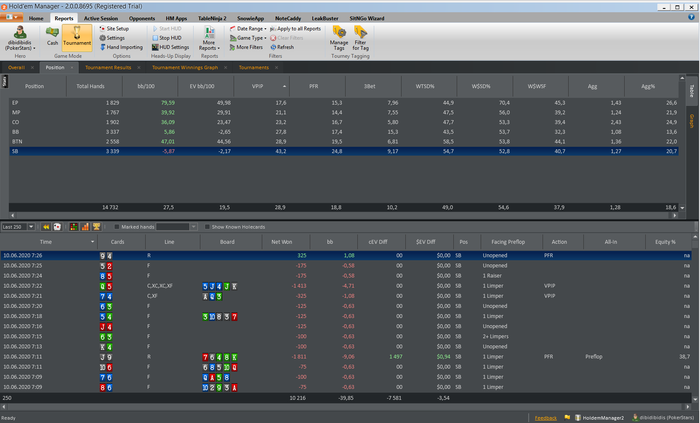
Task: Switch to Overall report tab
Action: (x=17, y=67)
